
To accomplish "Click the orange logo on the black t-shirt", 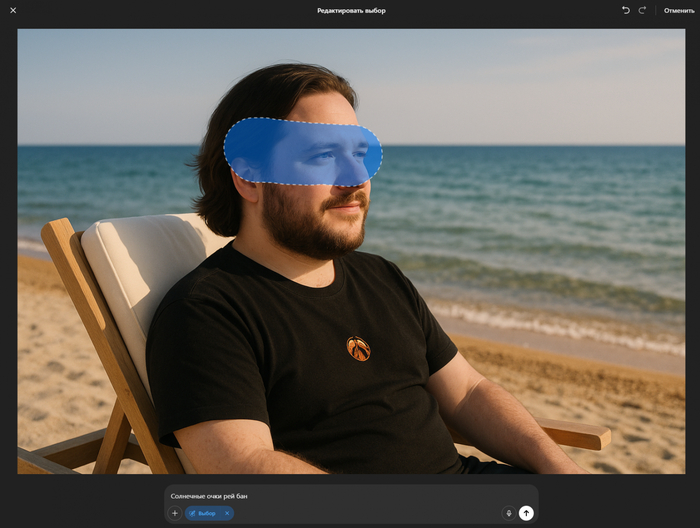I will pos(358,348).
